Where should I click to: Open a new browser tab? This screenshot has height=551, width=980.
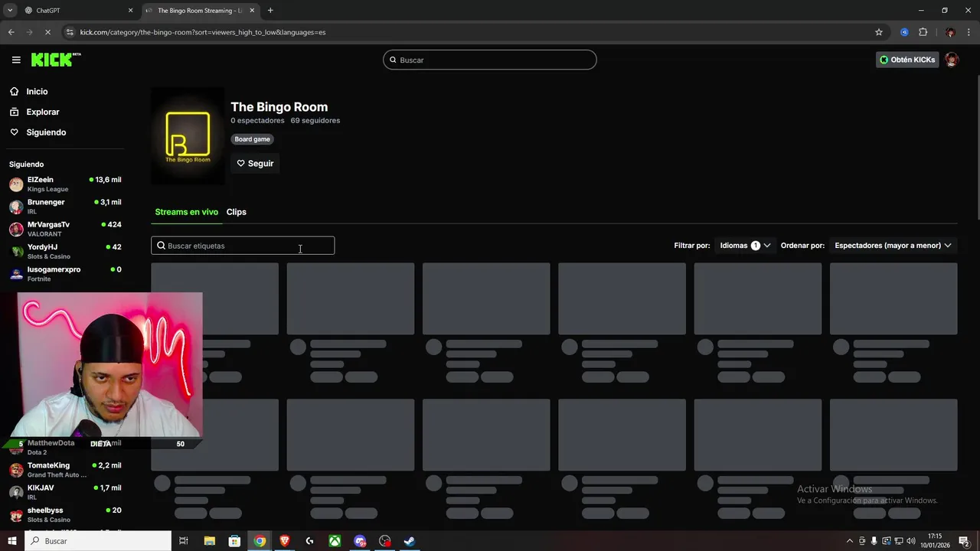coord(270,11)
